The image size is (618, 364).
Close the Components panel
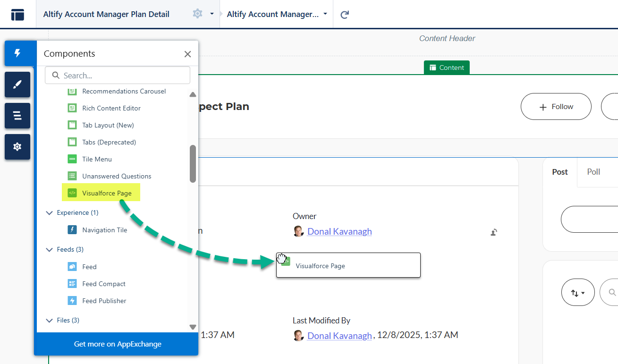click(x=187, y=54)
